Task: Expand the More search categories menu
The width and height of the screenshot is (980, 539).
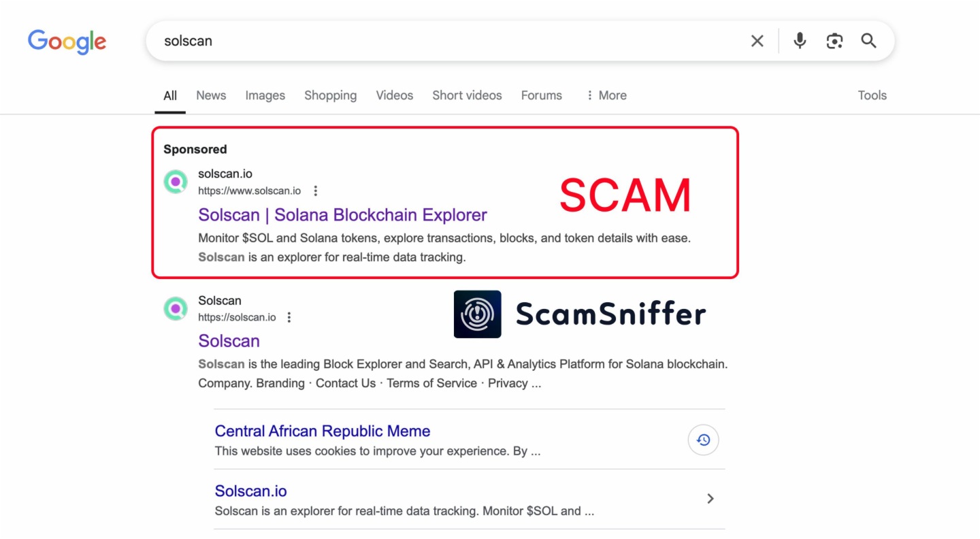Action: pos(605,95)
